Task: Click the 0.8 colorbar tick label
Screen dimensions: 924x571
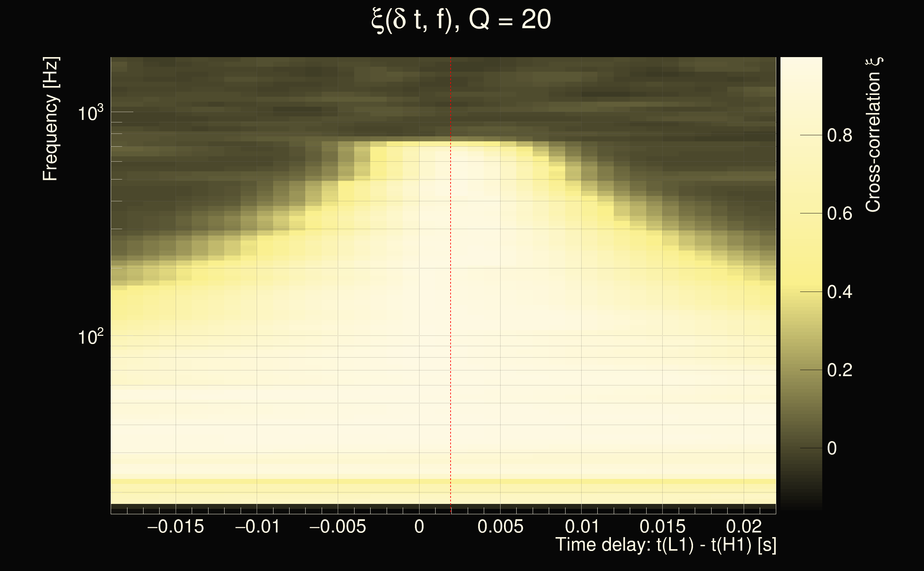Action: click(839, 135)
